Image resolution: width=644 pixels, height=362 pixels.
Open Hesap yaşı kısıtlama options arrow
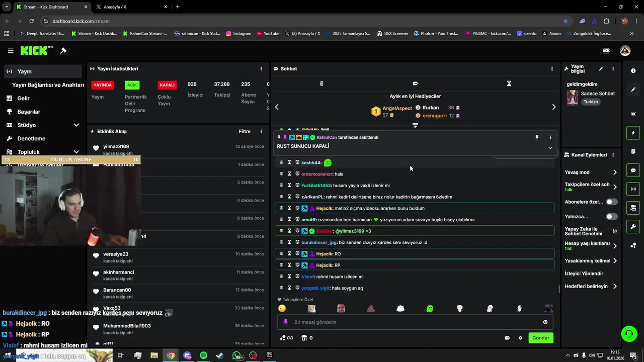pos(615,246)
